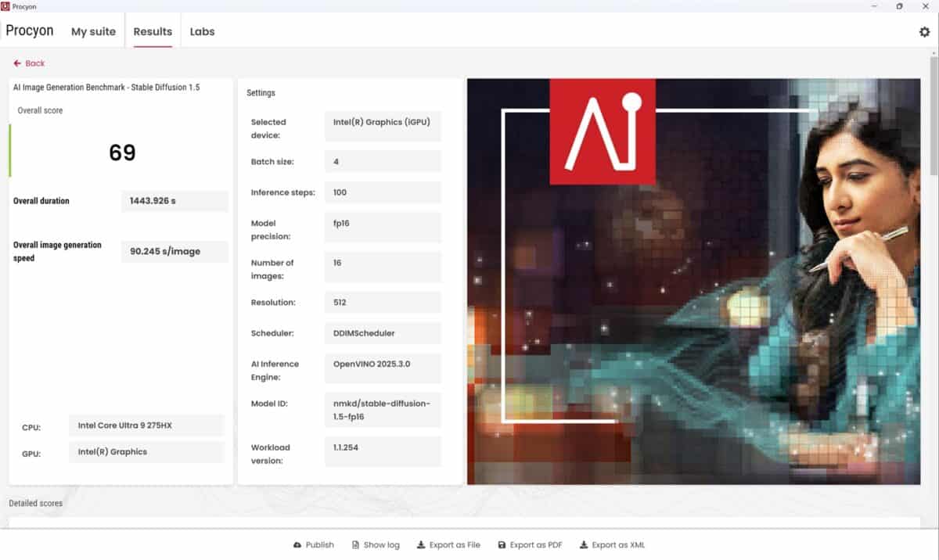The height and width of the screenshot is (560, 939).
Task: Click the Procyon logo text
Action: pos(30,31)
